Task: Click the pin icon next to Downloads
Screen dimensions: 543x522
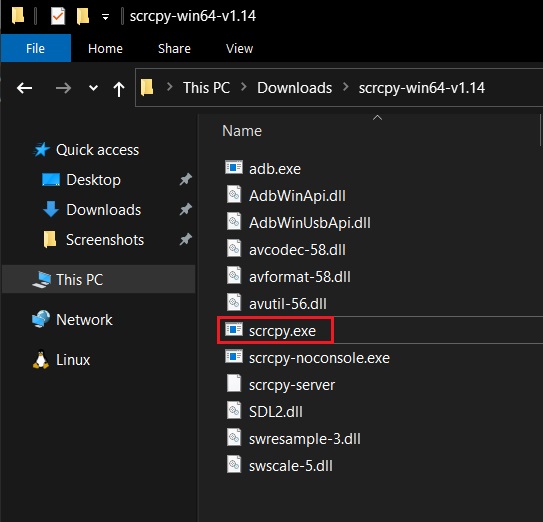Action: (186, 209)
